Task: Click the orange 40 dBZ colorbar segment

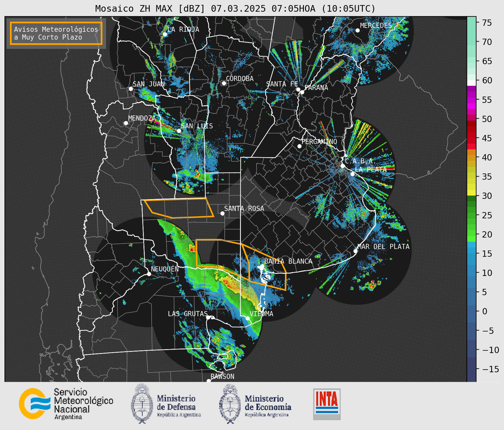Action: click(x=471, y=157)
